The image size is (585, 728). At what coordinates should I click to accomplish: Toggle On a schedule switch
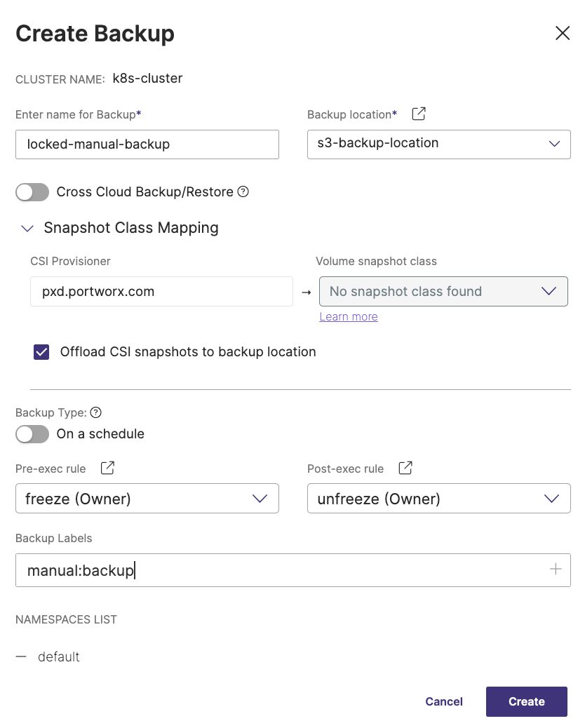coord(32,434)
